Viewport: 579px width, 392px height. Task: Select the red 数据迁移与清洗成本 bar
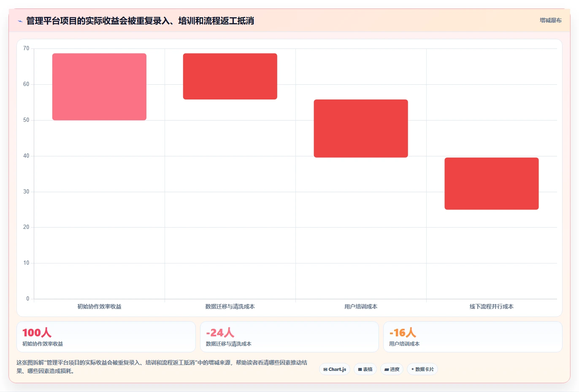click(x=230, y=76)
